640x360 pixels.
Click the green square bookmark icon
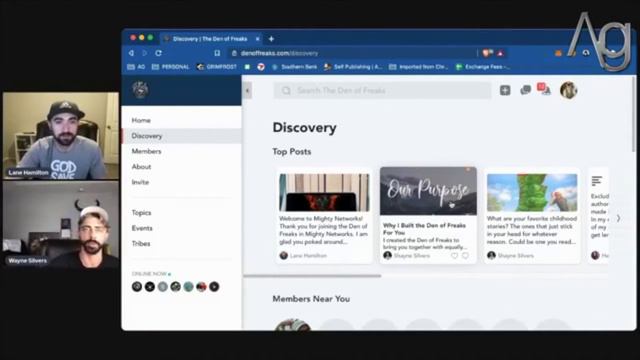[x=247, y=67]
